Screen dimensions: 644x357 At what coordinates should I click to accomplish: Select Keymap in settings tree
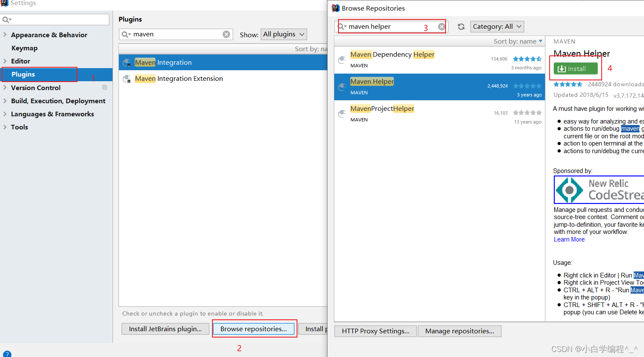(x=25, y=48)
